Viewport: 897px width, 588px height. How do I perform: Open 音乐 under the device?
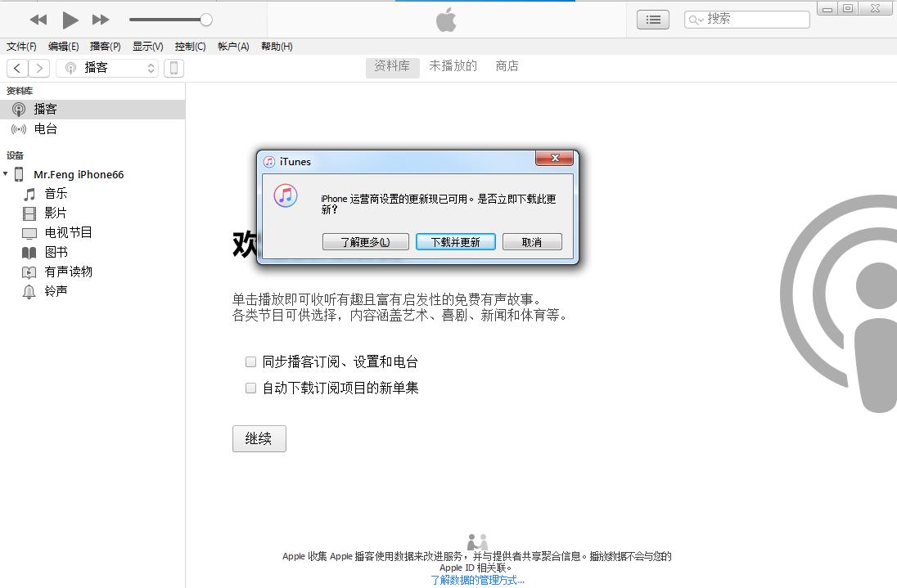click(56, 194)
